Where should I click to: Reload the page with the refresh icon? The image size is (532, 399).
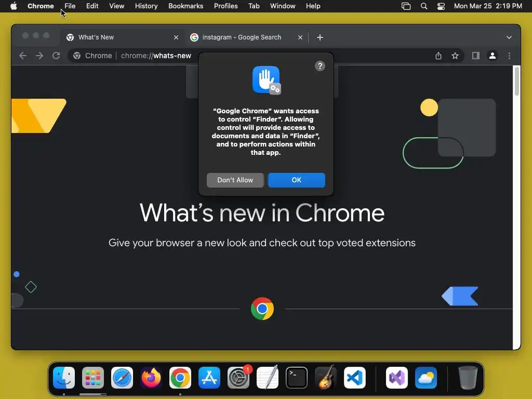tap(56, 56)
